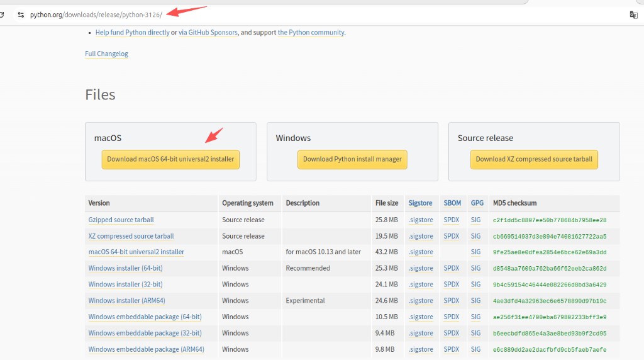Open SPDX for embeddable package (32-bit)
This screenshot has height=360, width=644.
point(452,334)
